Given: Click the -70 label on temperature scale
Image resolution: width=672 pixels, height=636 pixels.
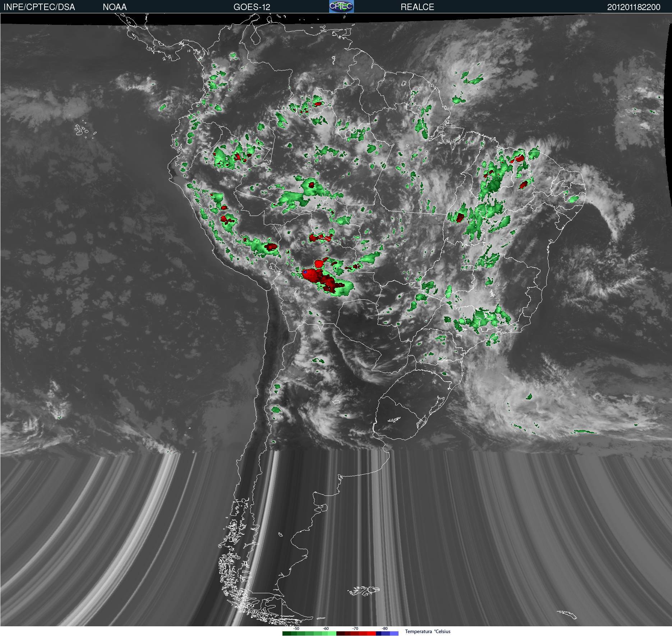Looking at the screenshot, I should 355,628.
